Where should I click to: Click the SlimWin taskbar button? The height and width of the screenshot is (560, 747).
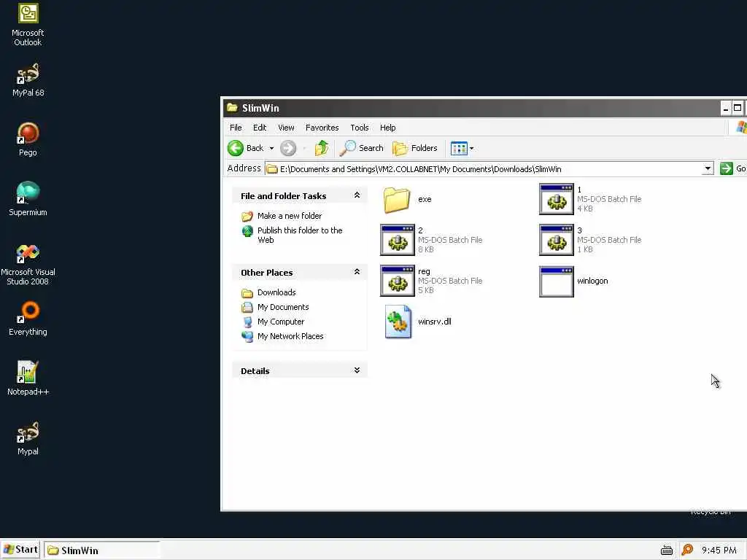[102, 551]
